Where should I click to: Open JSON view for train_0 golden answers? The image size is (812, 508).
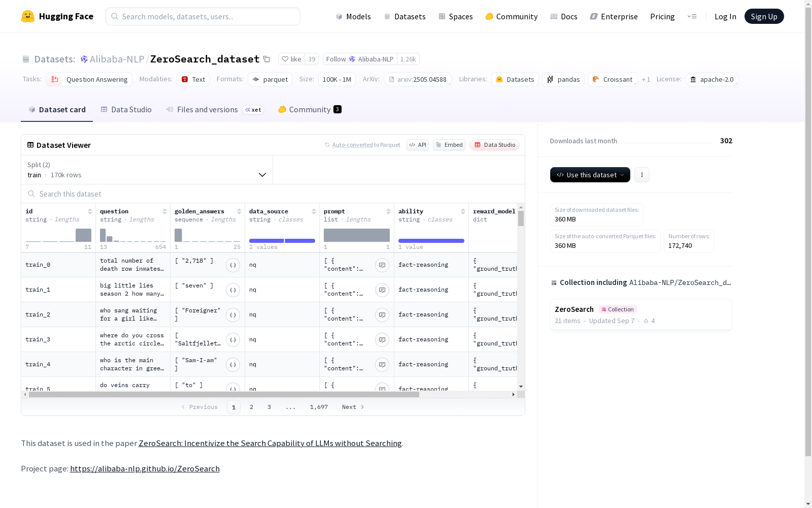233,265
